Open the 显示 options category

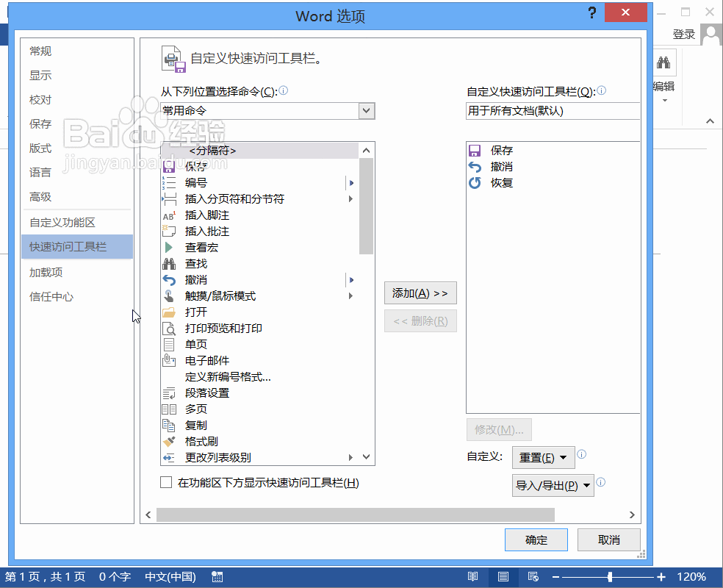pyautogui.click(x=40, y=75)
